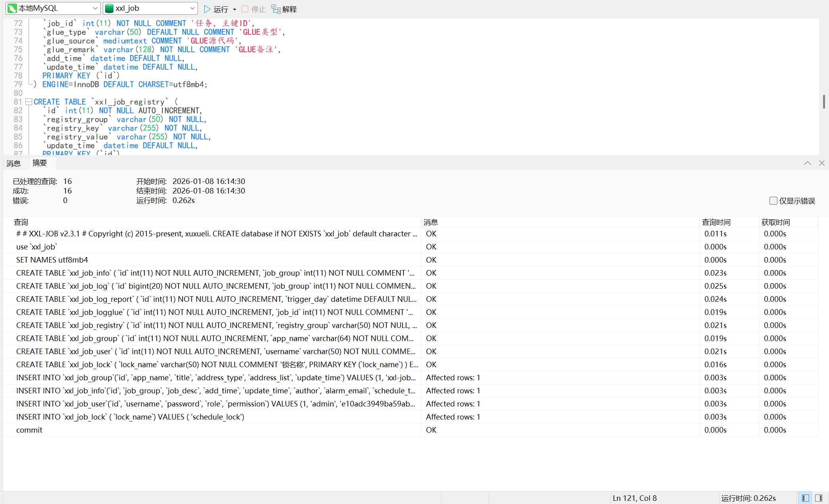829x504 pixels.
Task: Click the green xxl_job database icon
Action: point(109,8)
